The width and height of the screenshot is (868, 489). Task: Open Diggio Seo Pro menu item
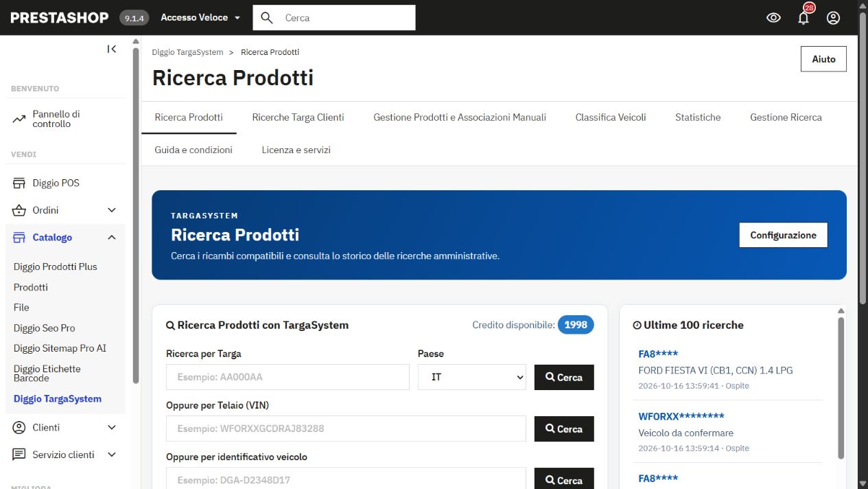click(45, 328)
